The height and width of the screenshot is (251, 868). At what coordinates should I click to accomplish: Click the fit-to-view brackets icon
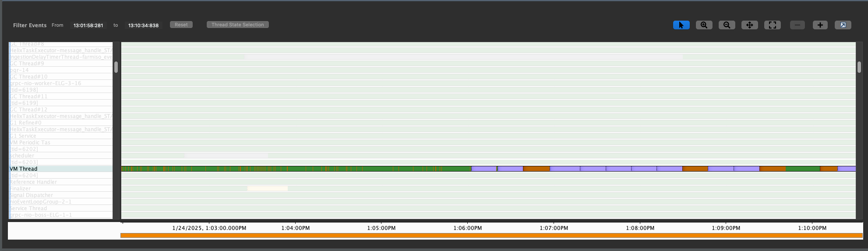(772, 25)
